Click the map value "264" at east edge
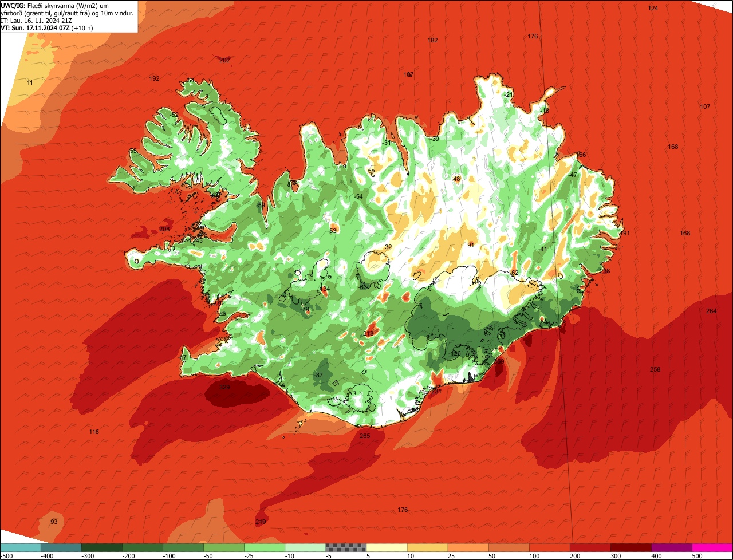Screen dimensions: 733x560 pyautogui.click(x=711, y=311)
